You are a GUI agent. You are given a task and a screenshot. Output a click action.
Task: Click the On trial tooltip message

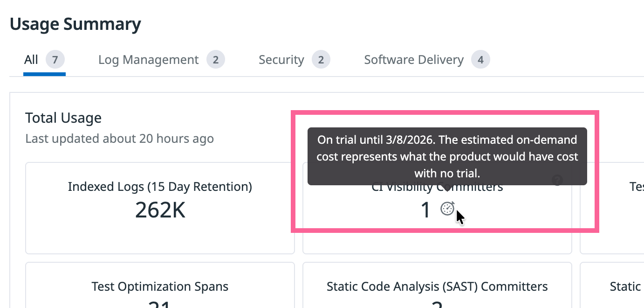tap(447, 156)
